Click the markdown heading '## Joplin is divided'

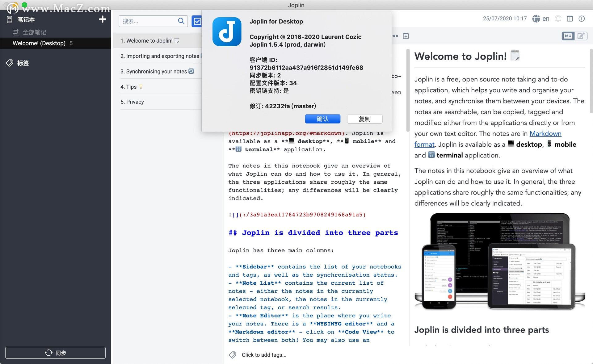pyautogui.click(x=313, y=233)
